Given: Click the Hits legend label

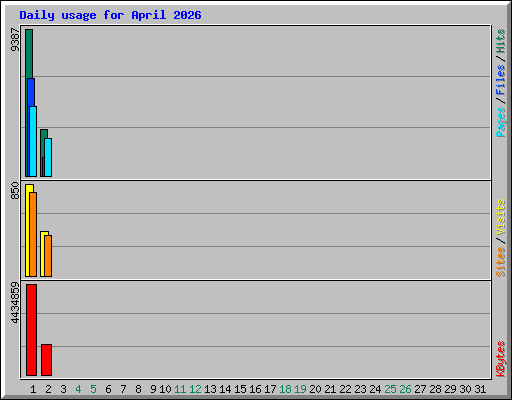Looking at the screenshot, I should coord(500,41).
